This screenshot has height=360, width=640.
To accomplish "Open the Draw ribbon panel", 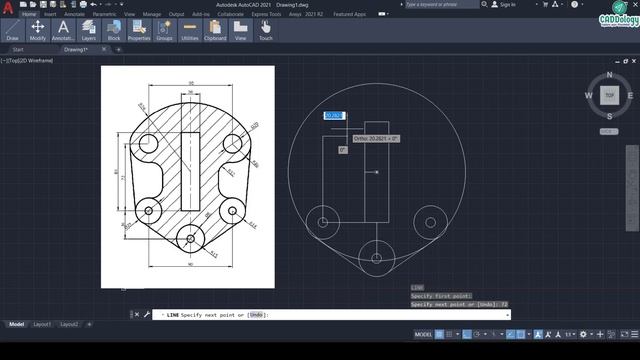I will 13,30.
